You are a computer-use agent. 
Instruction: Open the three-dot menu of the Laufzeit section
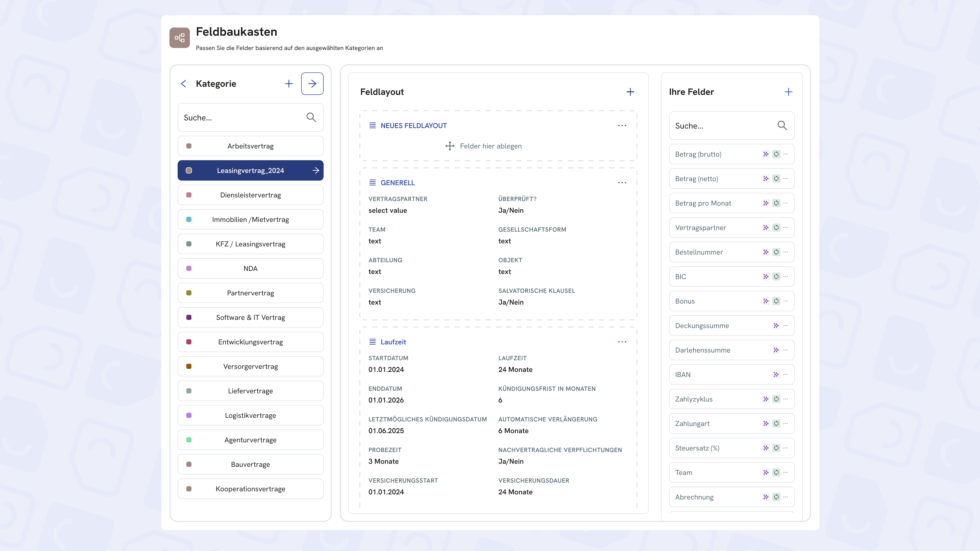tap(622, 342)
